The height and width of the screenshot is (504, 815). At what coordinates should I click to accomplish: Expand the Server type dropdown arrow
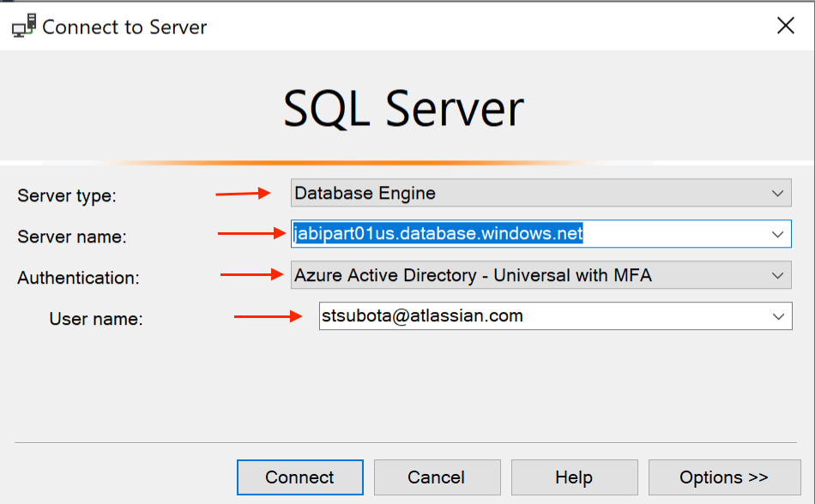click(x=777, y=193)
